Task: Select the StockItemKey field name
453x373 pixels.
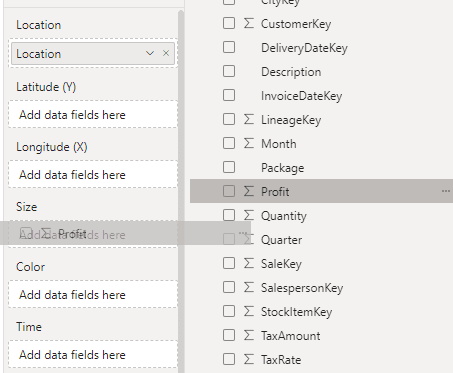Action: [x=296, y=312]
